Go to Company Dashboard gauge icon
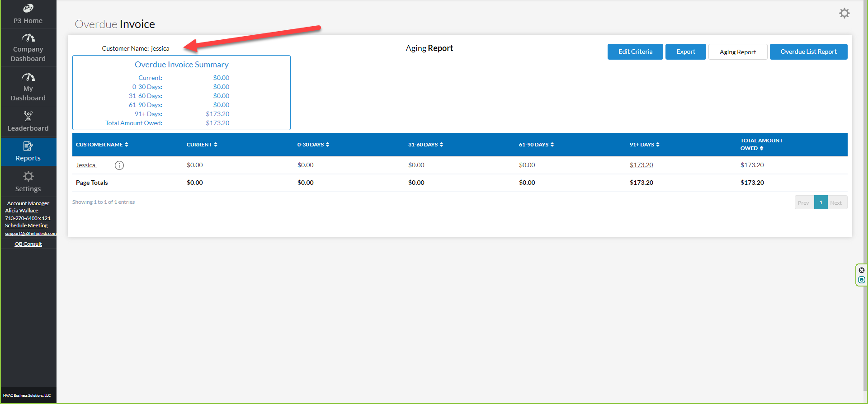 pyautogui.click(x=28, y=38)
